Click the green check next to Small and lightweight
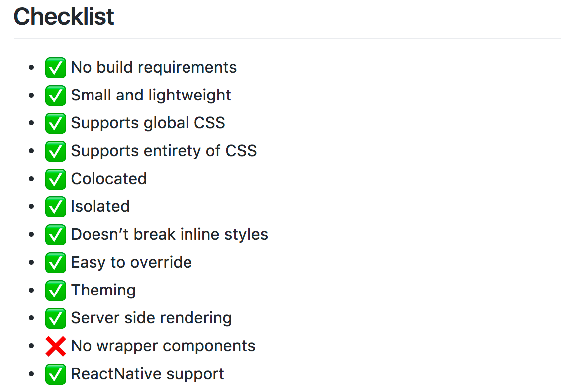 pos(56,96)
